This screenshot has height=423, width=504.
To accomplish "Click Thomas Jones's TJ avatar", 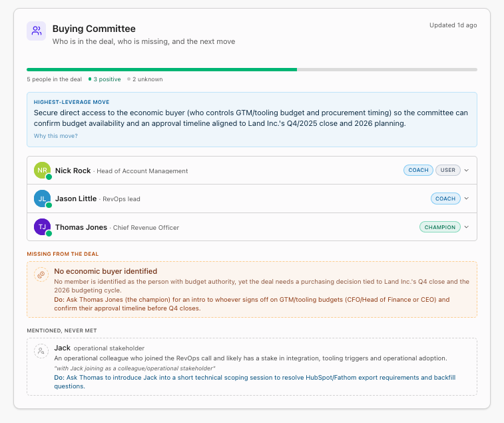I will coord(43,226).
